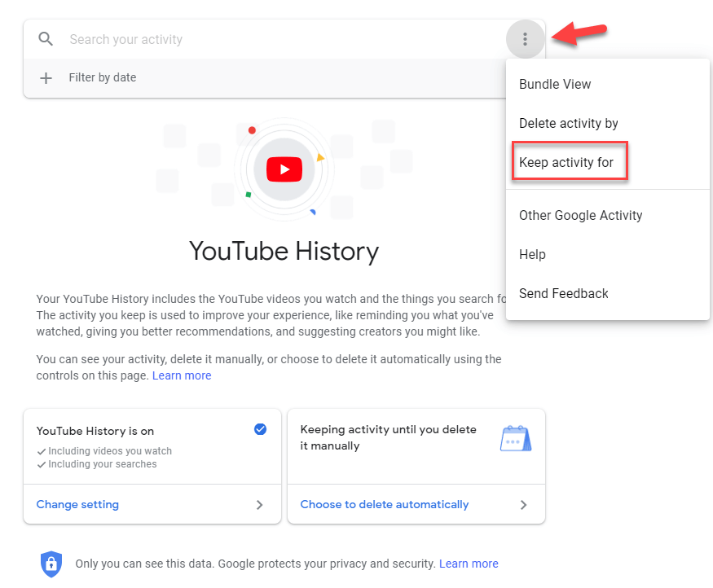
Task: Click the YouTube History heading
Action: point(284,252)
